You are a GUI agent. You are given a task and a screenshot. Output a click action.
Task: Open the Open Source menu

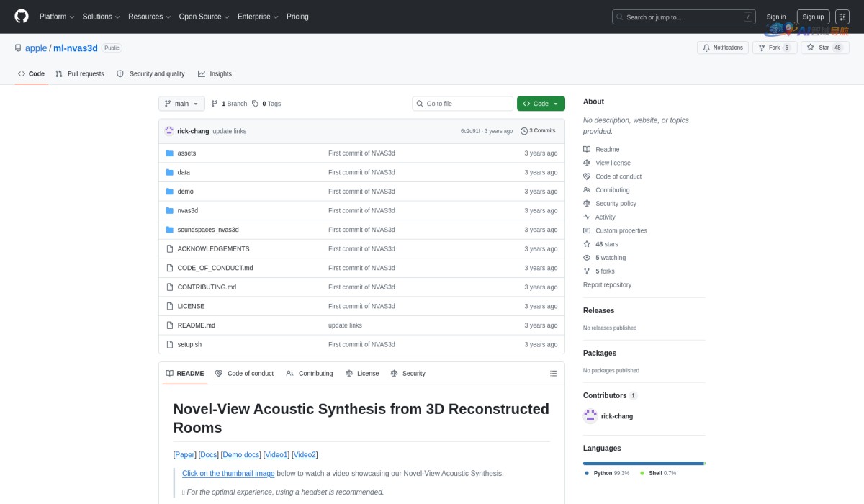(204, 17)
